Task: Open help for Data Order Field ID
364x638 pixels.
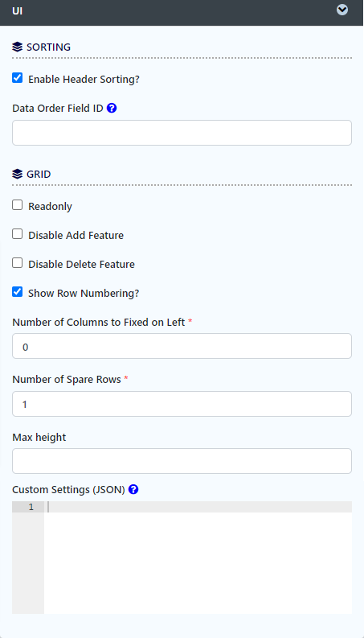Action: coord(112,109)
